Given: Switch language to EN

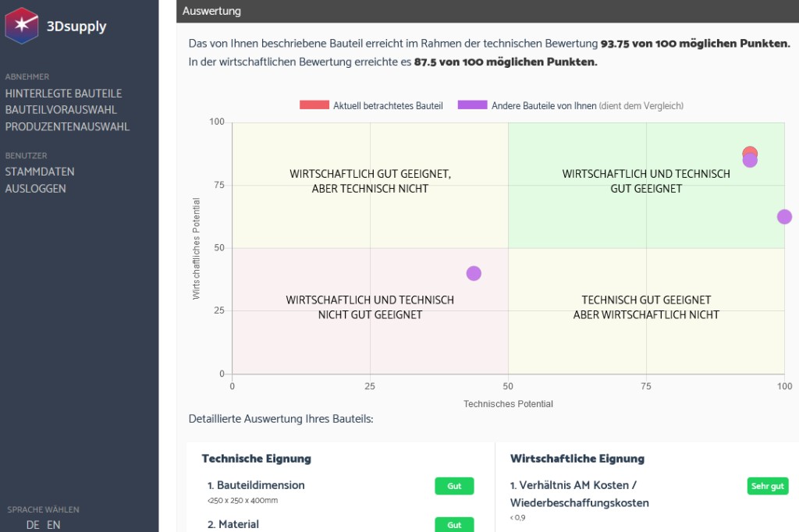Looking at the screenshot, I should click(54, 525).
